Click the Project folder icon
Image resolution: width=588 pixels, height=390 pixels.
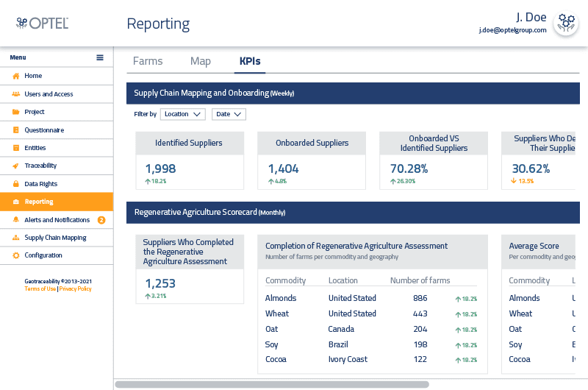pyautogui.click(x=15, y=112)
